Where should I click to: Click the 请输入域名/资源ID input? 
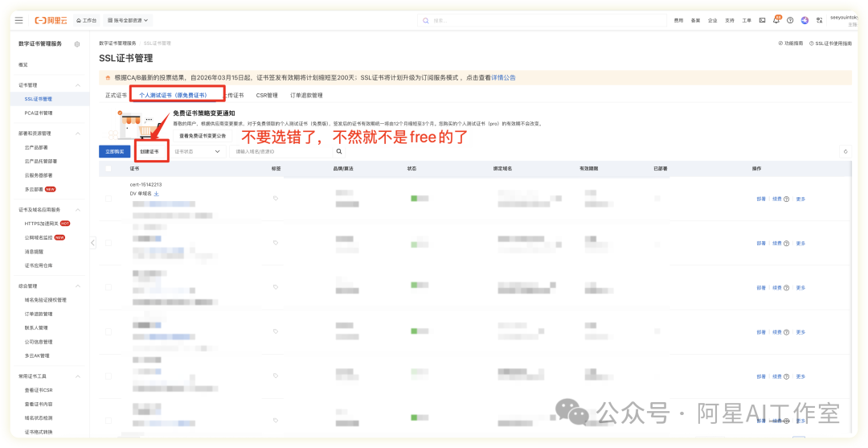282,151
